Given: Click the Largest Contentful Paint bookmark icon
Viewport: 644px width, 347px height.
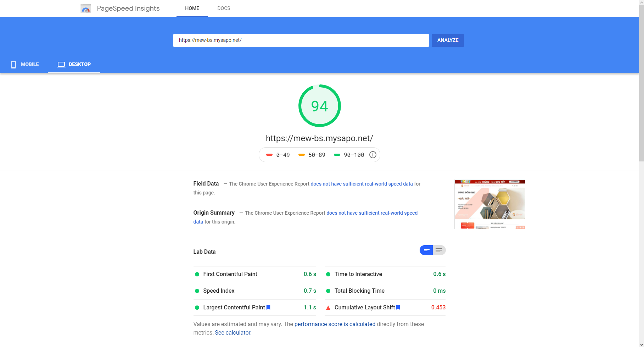Looking at the screenshot, I should click(268, 307).
